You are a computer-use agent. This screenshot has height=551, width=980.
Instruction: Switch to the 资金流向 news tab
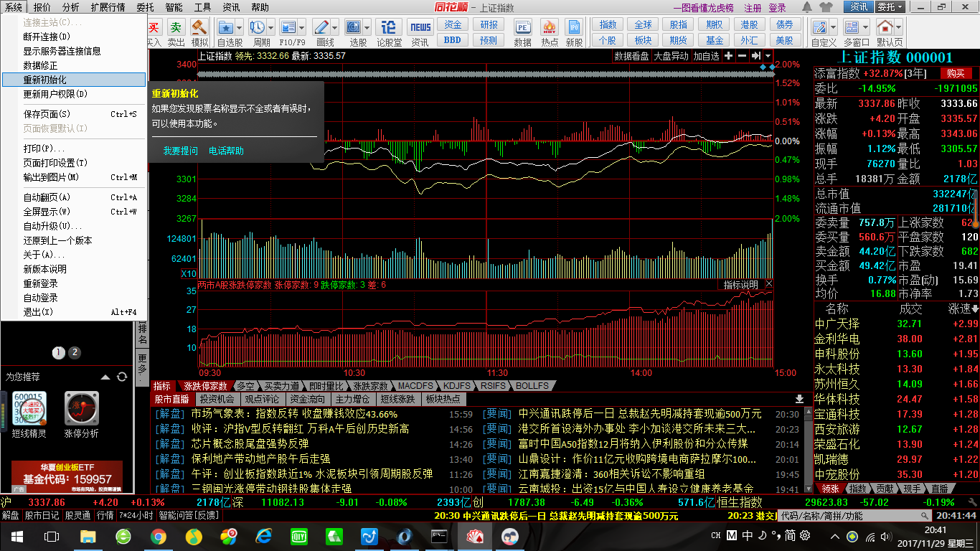(x=307, y=399)
